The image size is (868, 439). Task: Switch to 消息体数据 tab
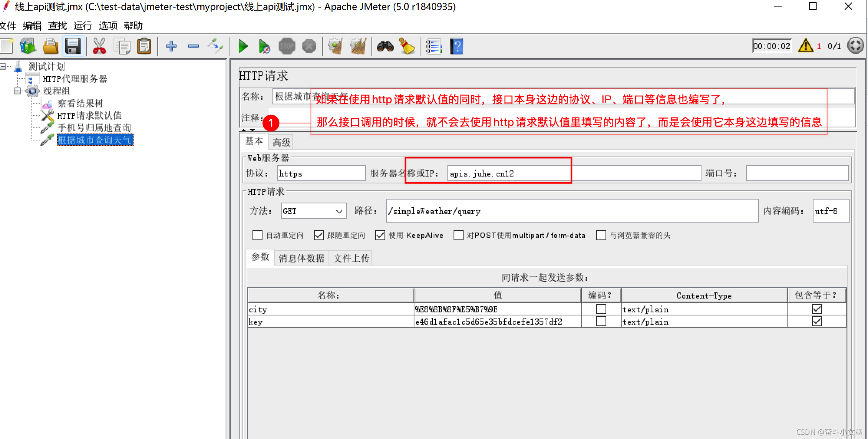pyautogui.click(x=301, y=258)
